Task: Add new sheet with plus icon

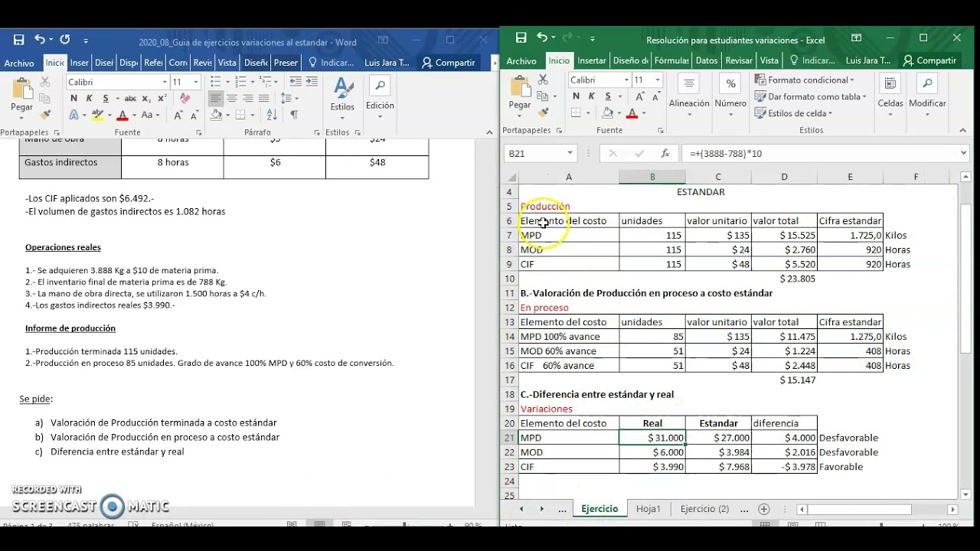Action: tap(763, 509)
